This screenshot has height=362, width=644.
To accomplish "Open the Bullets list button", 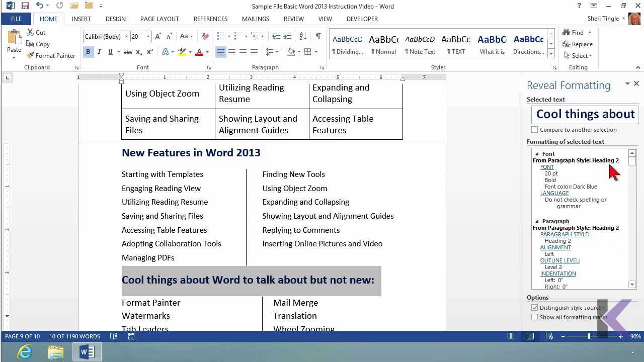I will tap(220, 36).
